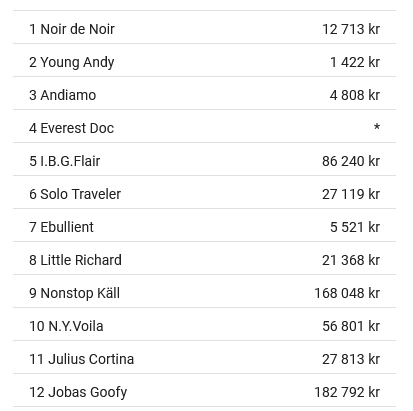Click the 4 Everest Doc row

click(x=204, y=126)
